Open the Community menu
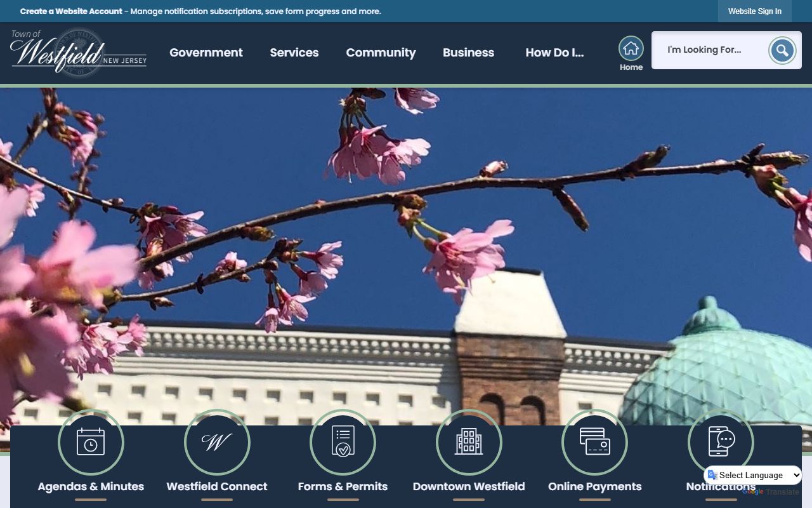This screenshot has height=508, width=812. (381, 53)
